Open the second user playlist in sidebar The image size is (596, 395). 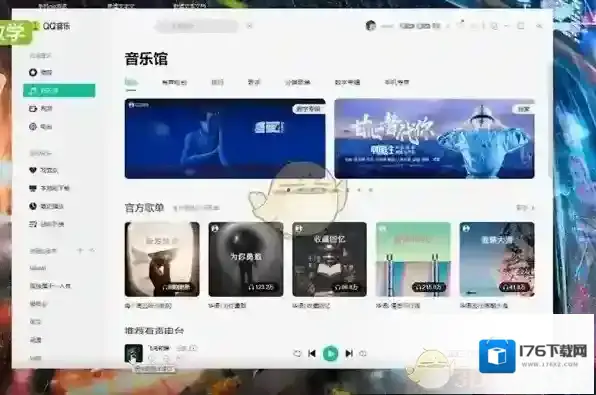click(x=50, y=286)
